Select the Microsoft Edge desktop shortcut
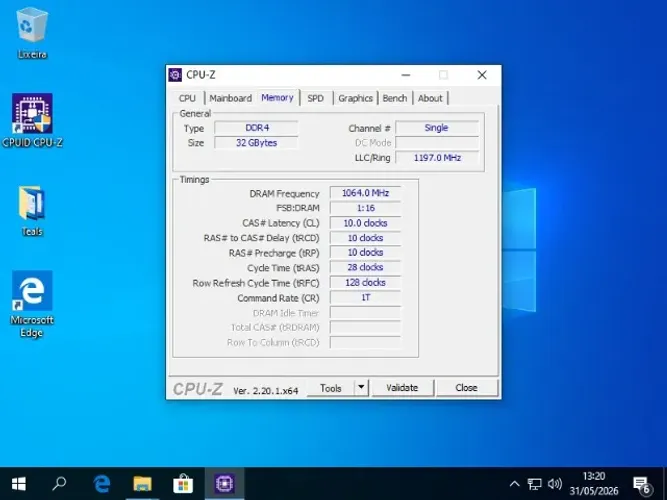This screenshot has height=500, width=667. pos(32,304)
